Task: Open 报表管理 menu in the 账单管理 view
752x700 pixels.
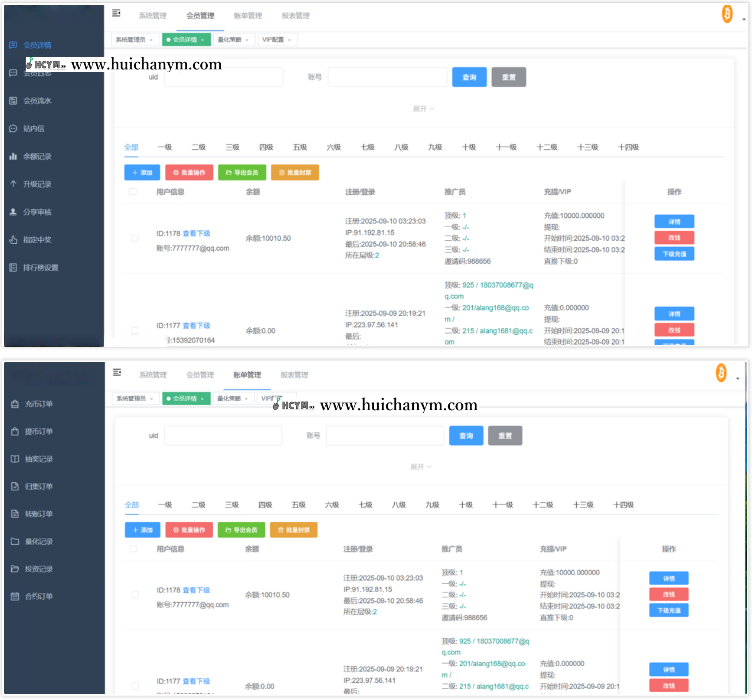Action: click(294, 375)
